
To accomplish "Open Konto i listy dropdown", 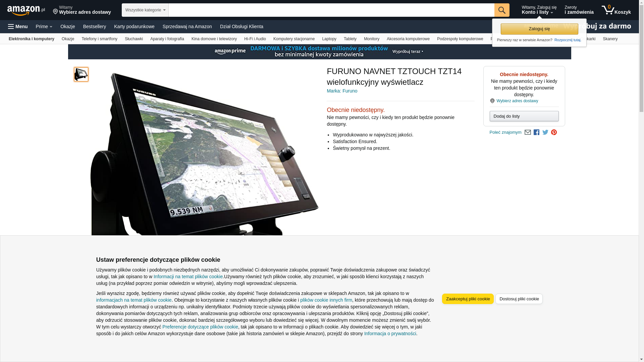I will (539, 10).
